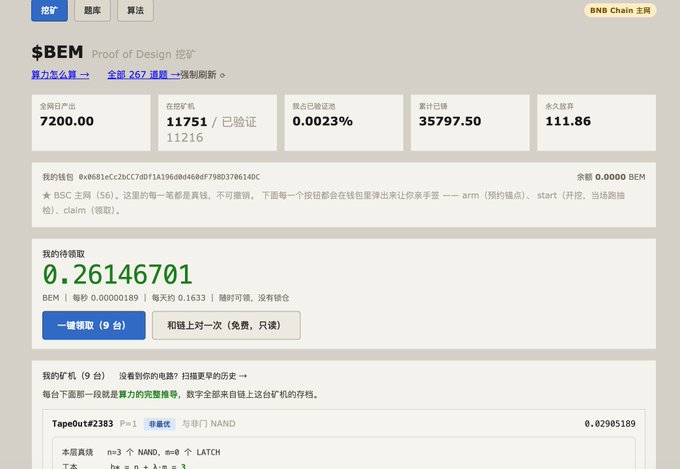Click the 我占已验证池 0.0023% value
Viewport: 680px width, 469px height.
coord(322,121)
